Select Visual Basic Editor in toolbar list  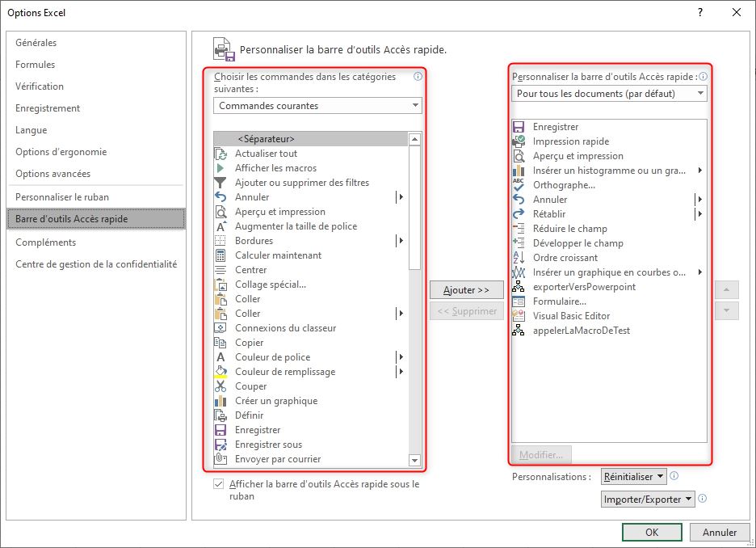pos(571,316)
